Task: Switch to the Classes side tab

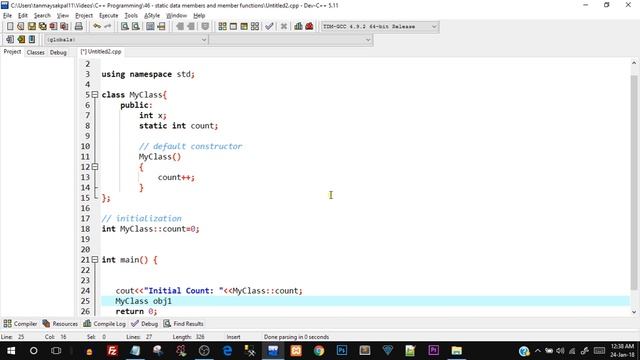Action: click(x=36, y=52)
